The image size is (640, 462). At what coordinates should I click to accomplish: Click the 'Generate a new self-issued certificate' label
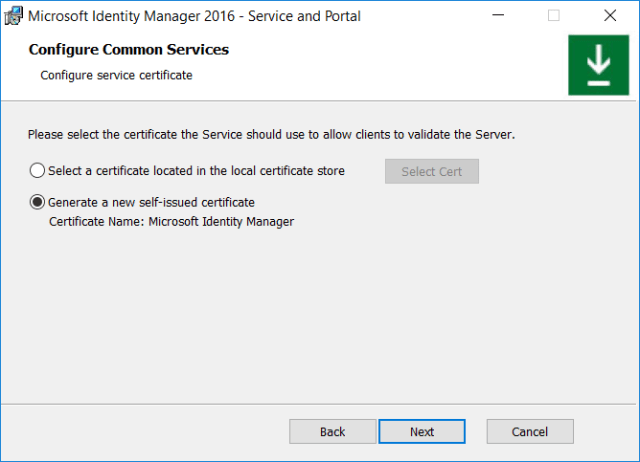click(x=151, y=202)
